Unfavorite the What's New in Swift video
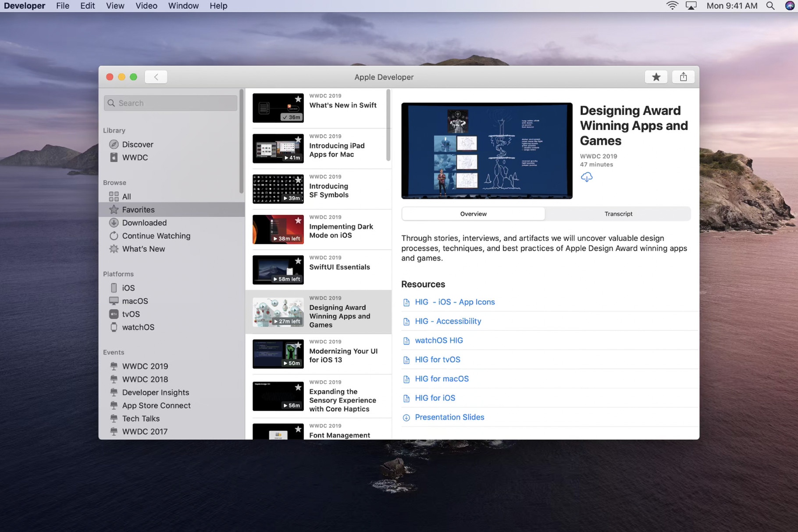 298,99
